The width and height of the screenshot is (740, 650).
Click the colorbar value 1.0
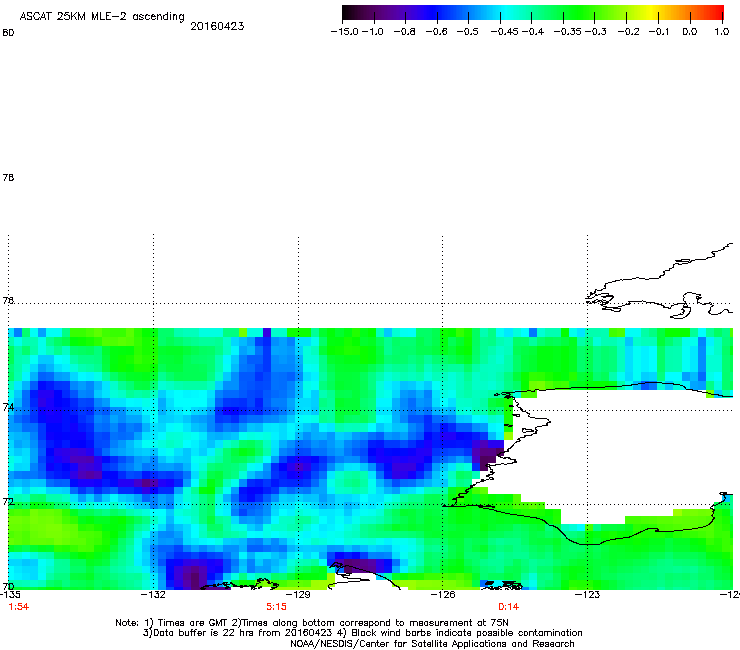[722, 32]
